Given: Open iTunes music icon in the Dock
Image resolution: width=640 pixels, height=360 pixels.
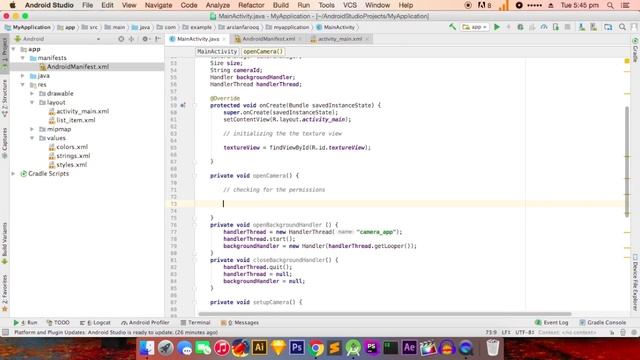Looking at the screenshot, I should [222, 348].
